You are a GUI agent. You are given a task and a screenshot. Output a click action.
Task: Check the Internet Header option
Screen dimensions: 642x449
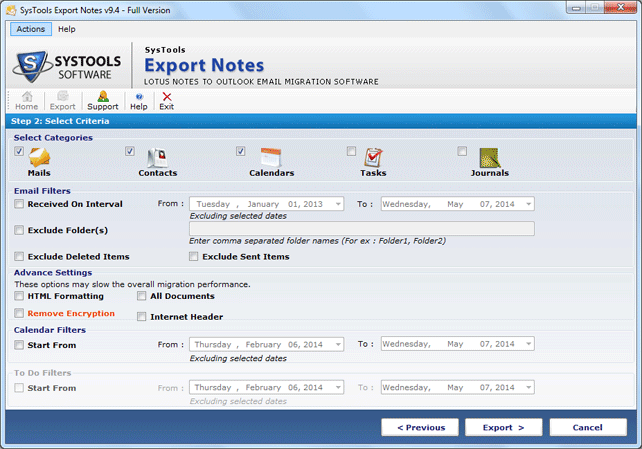pos(142,316)
